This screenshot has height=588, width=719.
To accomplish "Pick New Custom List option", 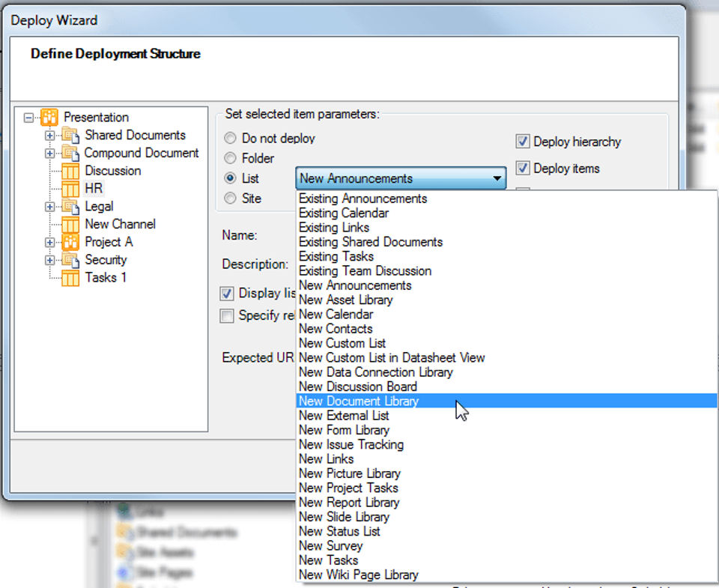I will (507, 343).
